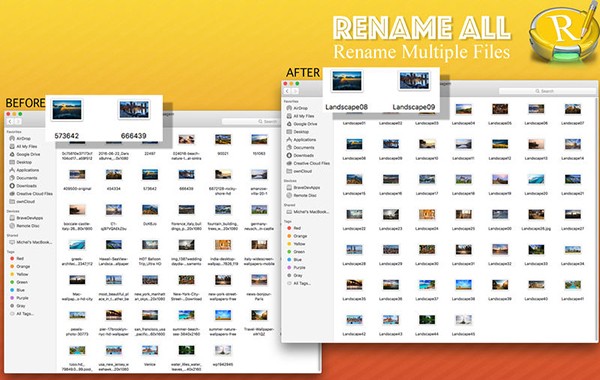The image size is (600, 380).
Task: Open Google Drive in the Before window sidebar
Action: 25,154
